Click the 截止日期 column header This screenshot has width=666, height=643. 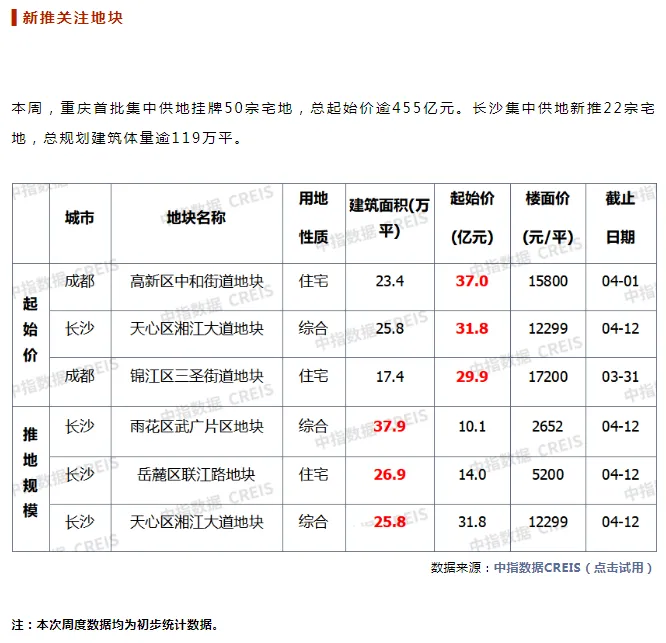[620, 218]
